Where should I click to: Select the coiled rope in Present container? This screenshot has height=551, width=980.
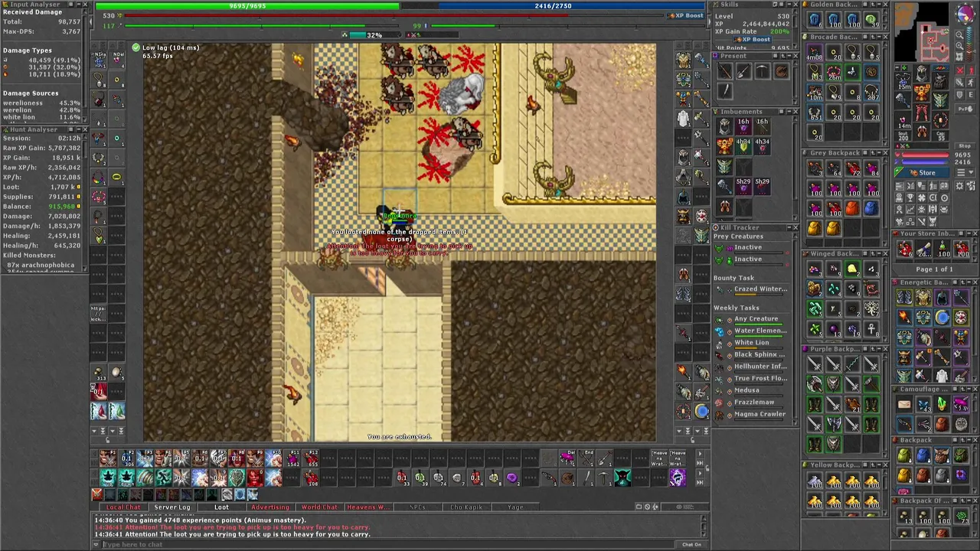point(781,71)
